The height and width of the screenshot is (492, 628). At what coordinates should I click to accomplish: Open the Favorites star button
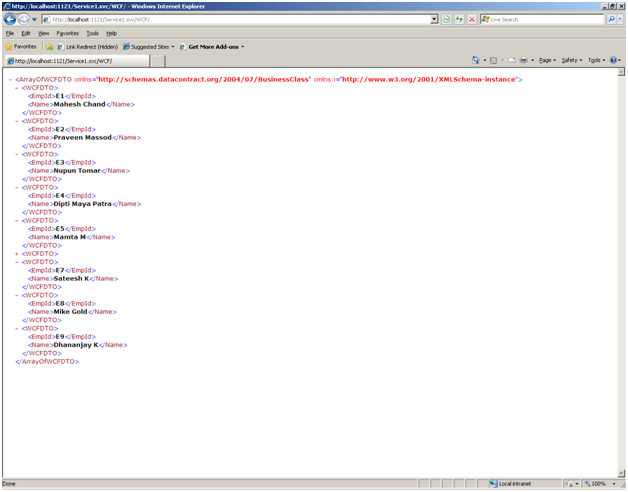(21, 46)
